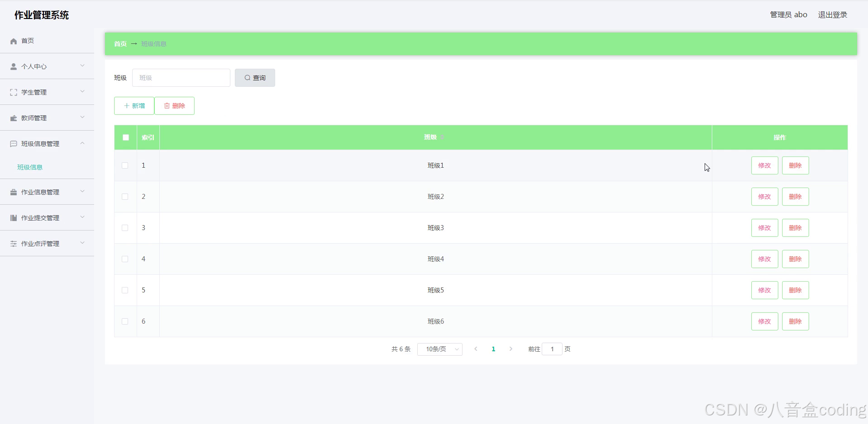
Task: Open the 学生管理 menu label
Action: coord(34,92)
